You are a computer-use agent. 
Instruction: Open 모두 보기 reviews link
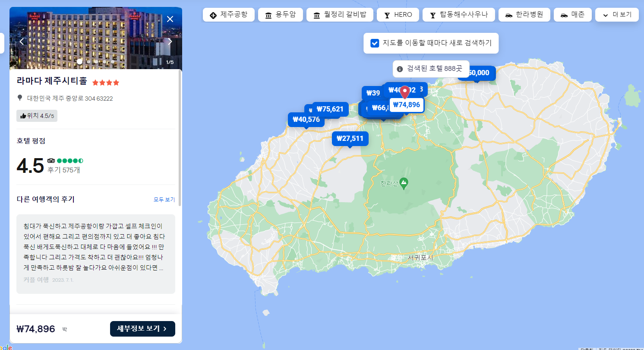(164, 200)
